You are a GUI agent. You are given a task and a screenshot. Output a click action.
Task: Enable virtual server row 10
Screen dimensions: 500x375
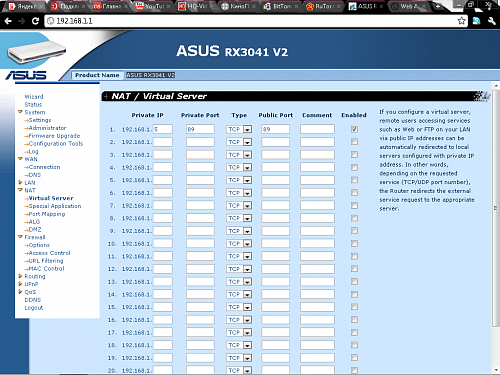point(354,243)
